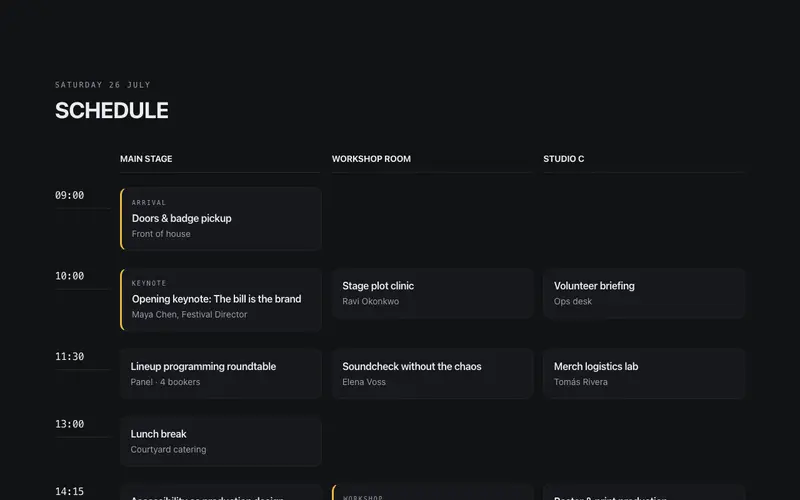The width and height of the screenshot is (800, 500).
Task: Click the ARRIVAL tag label
Action: (x=148, y=203)
